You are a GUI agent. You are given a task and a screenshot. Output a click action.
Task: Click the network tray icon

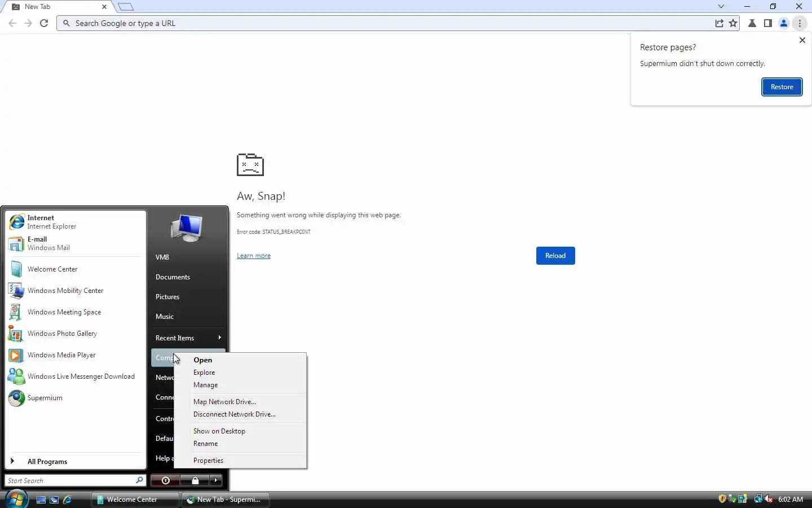pyautogui.click(x=758, y=499)
